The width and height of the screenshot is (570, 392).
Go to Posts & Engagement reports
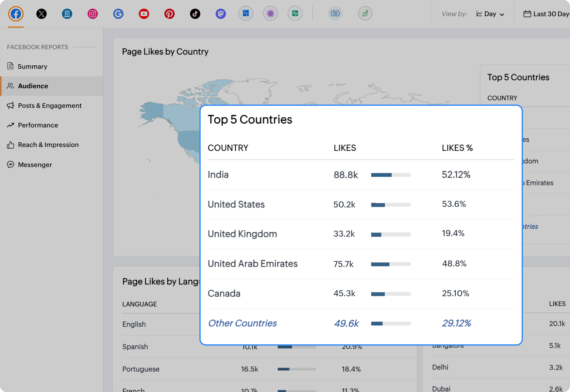pos(50,106)
